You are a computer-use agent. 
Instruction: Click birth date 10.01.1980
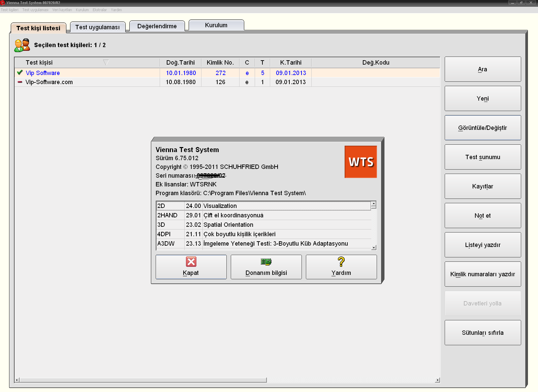(x=181, y=73)
